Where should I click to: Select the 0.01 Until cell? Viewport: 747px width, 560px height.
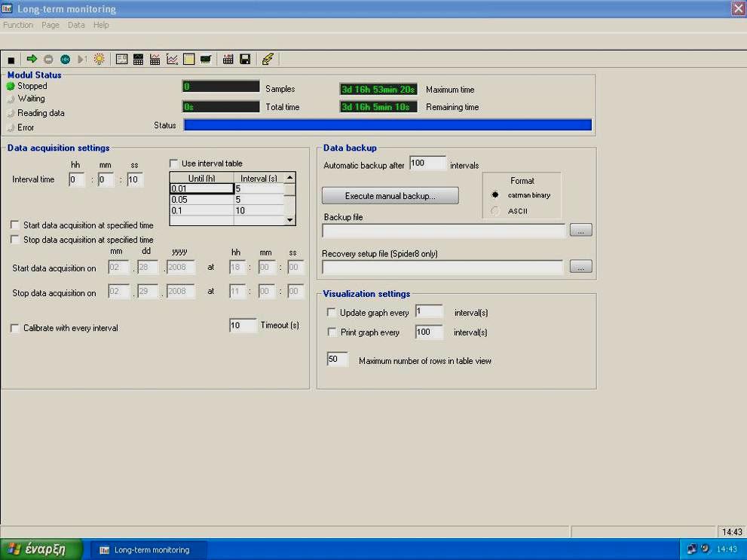(202, 188)
